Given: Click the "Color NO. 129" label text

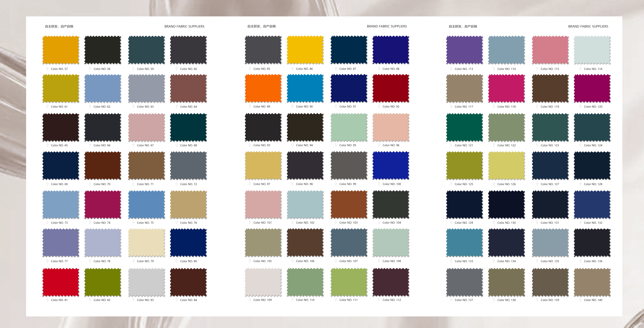Looking at the screenshot, I should [x=464, y=223].
